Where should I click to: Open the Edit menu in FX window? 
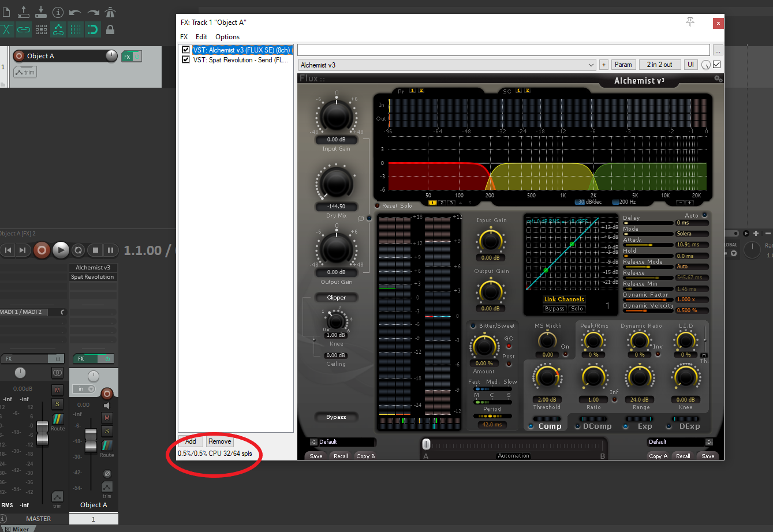point(201,37)
